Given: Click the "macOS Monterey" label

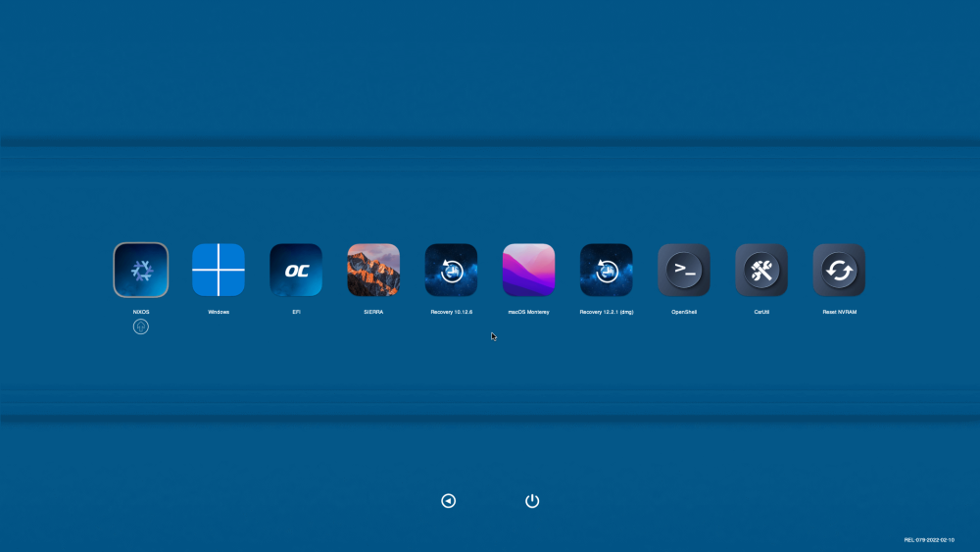Looking at the screenshot, I should point(529,312).
